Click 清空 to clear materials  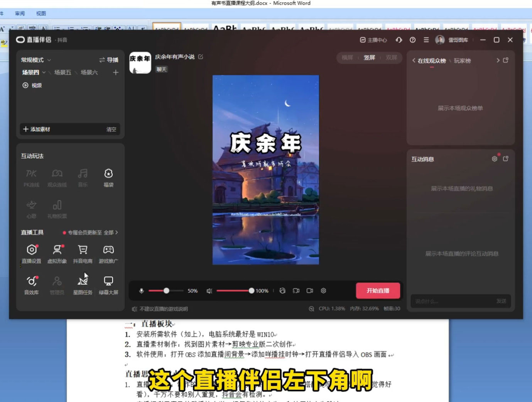pos(111,129)
